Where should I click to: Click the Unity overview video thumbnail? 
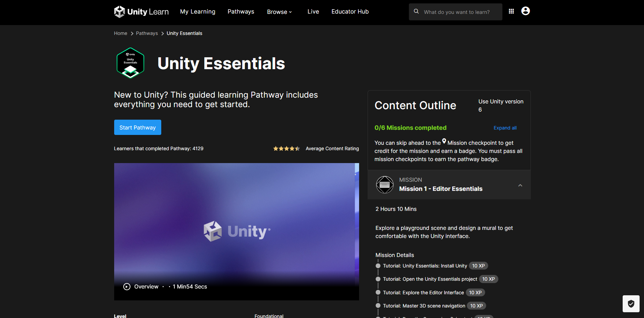coord(236,232)
